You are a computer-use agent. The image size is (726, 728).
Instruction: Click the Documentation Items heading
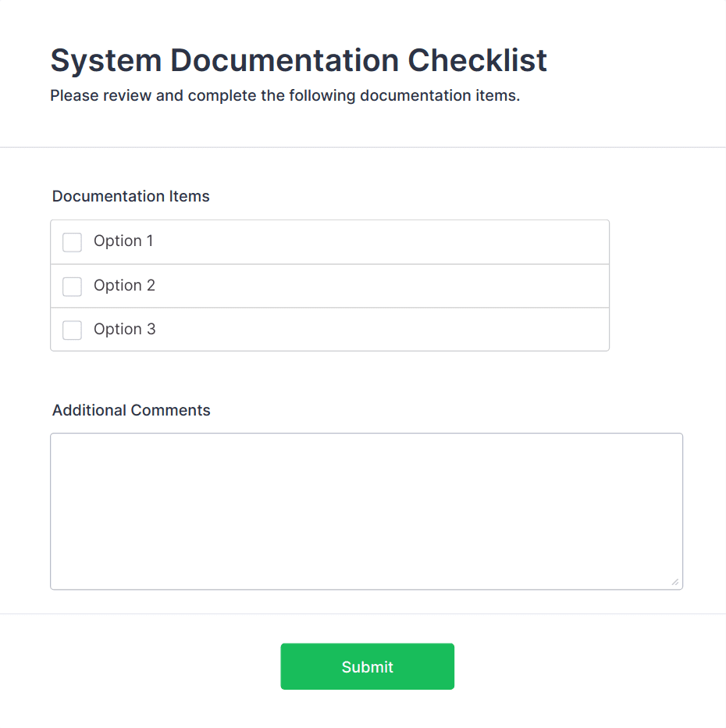point(130,196)
